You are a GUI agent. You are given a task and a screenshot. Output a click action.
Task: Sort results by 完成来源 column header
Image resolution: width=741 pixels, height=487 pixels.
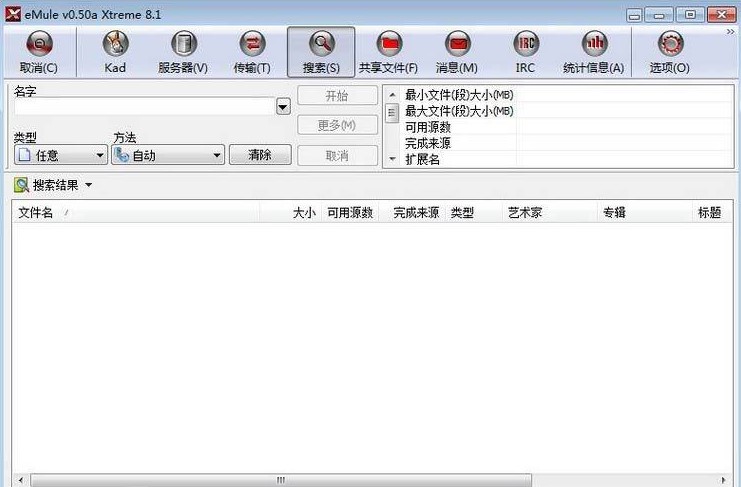click(x=413, y=213)
